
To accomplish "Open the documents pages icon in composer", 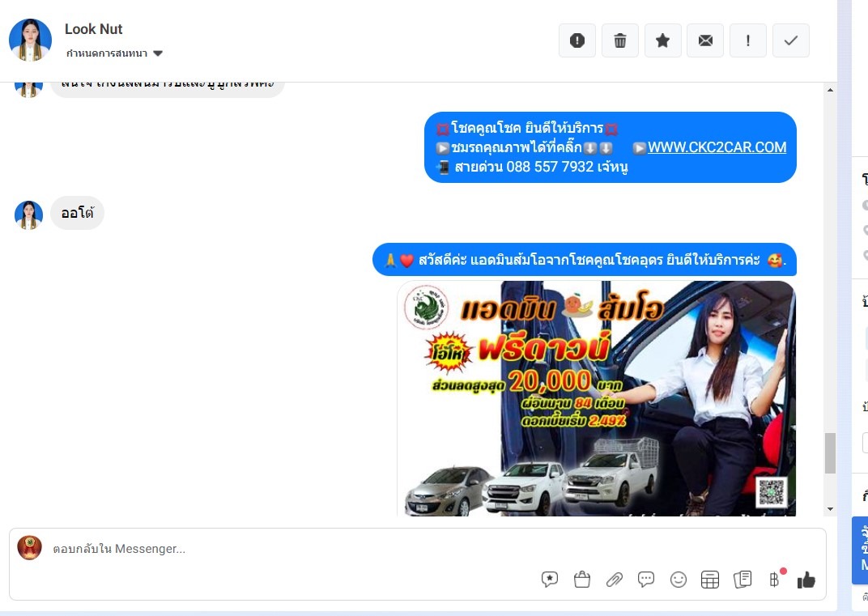I will click(x=742, y=580).
